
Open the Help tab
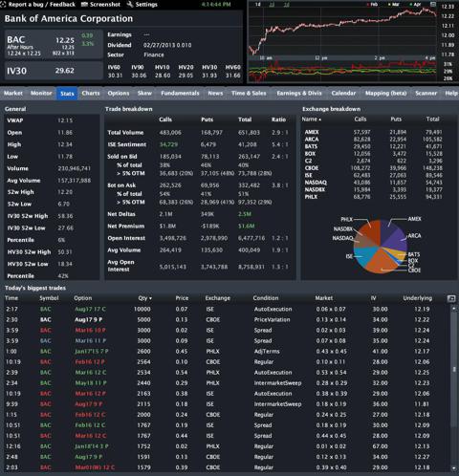coord(451,94)
